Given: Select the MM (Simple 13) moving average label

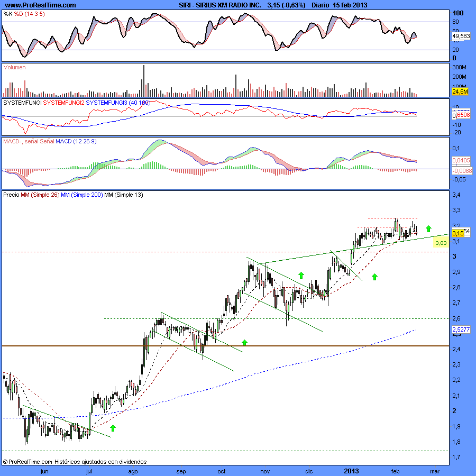Looking at the screenshot, I should coord(124,195).
